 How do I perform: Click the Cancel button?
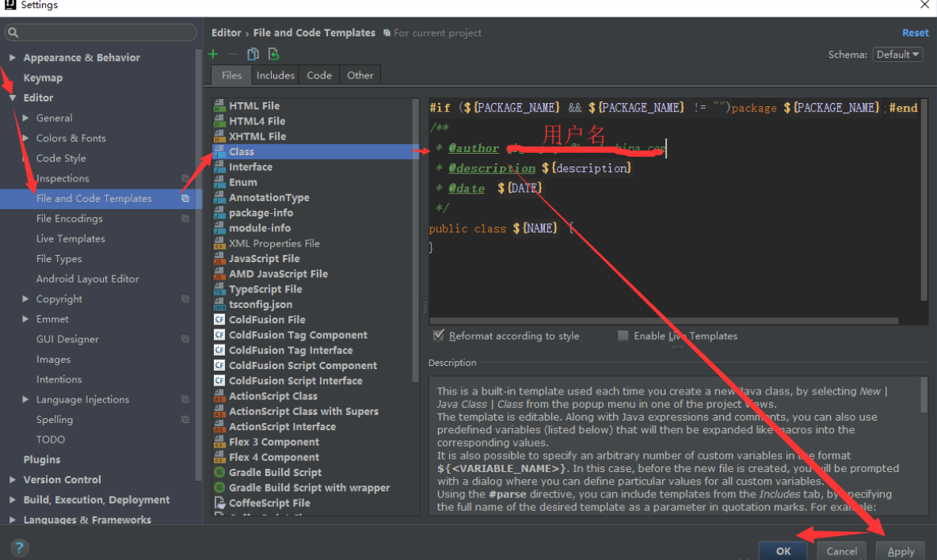[x=841, y=551]
